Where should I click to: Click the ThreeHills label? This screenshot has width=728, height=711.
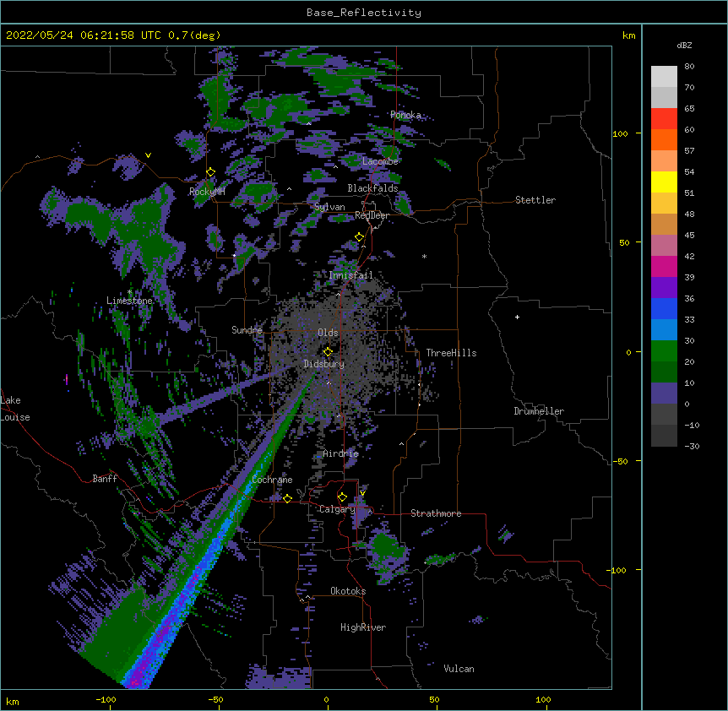tap(451, 353)
